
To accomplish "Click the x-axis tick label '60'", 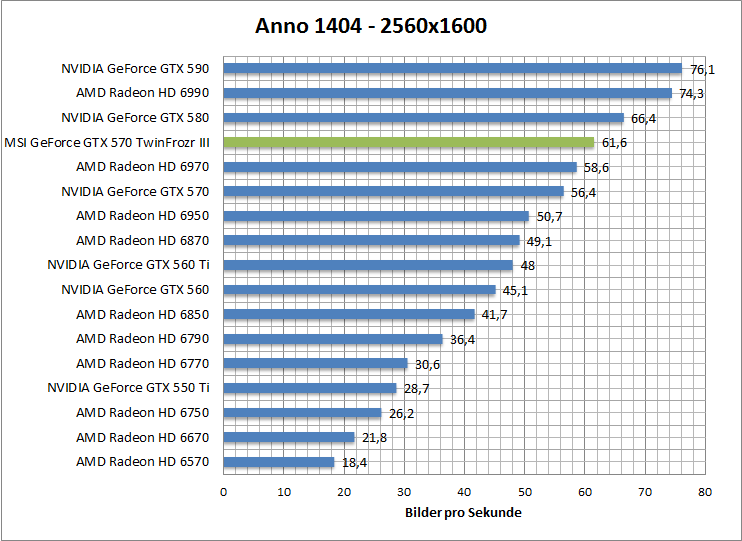I will tap(585, 492).
